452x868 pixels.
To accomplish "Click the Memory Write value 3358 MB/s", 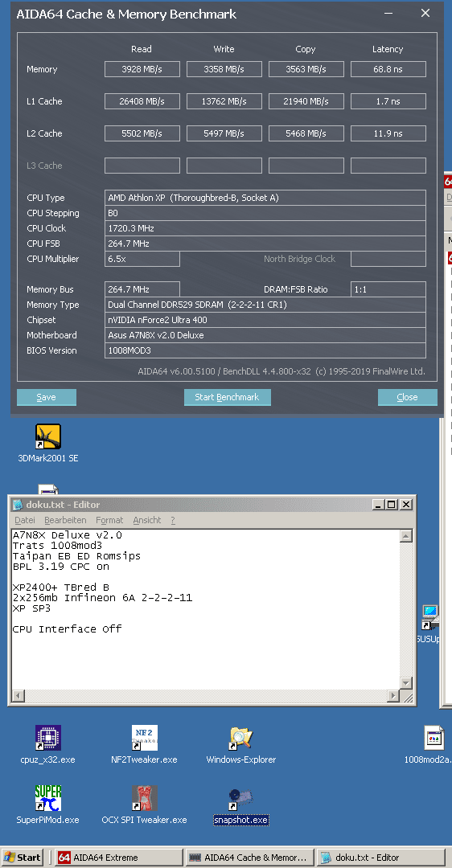I will point(224,69).
